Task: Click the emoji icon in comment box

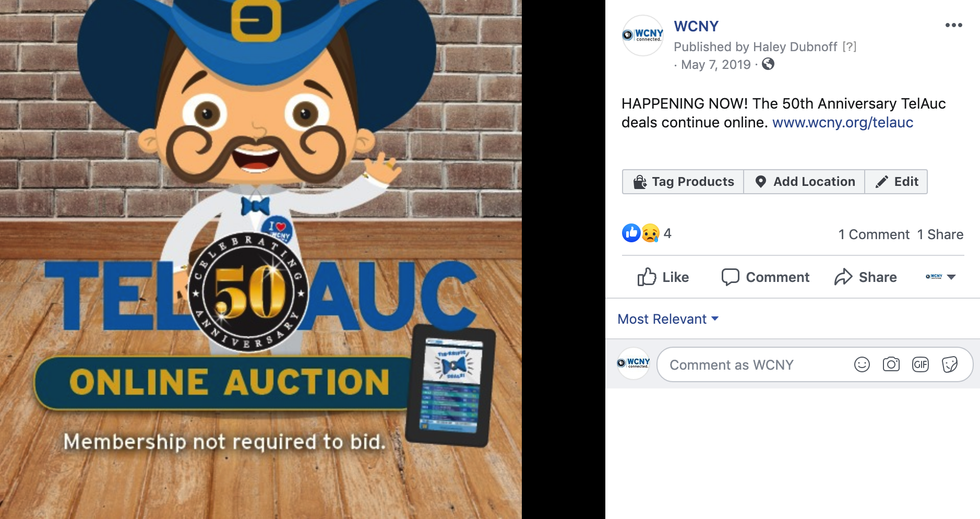Action: 862,364
